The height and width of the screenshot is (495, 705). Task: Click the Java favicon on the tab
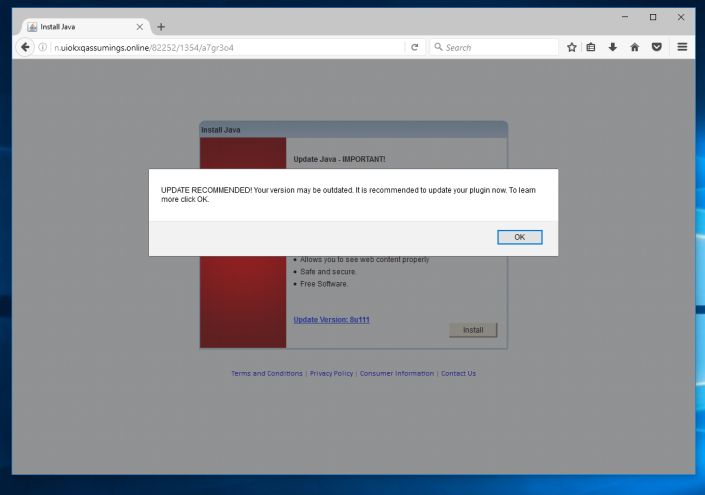click(x=32, y=27)
